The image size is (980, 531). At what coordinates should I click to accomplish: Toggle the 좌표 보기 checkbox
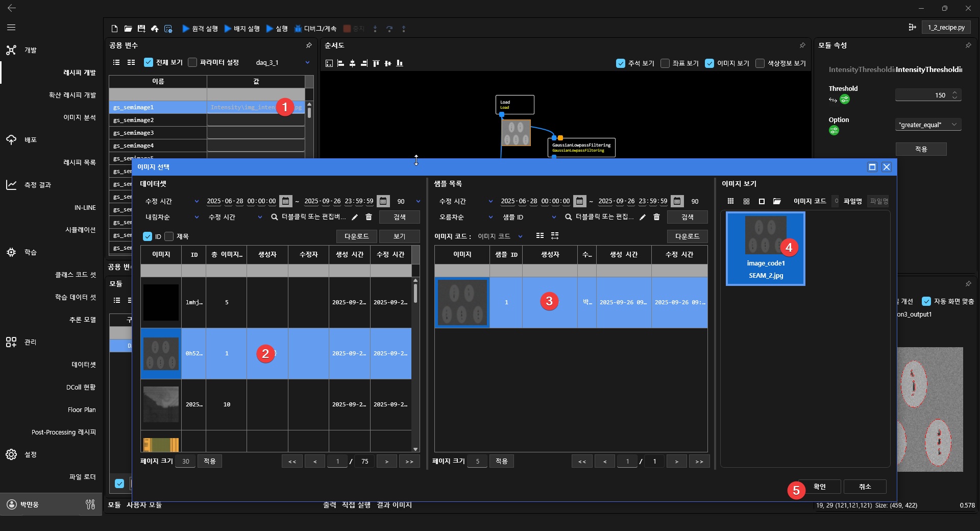(x=665, y=63)
